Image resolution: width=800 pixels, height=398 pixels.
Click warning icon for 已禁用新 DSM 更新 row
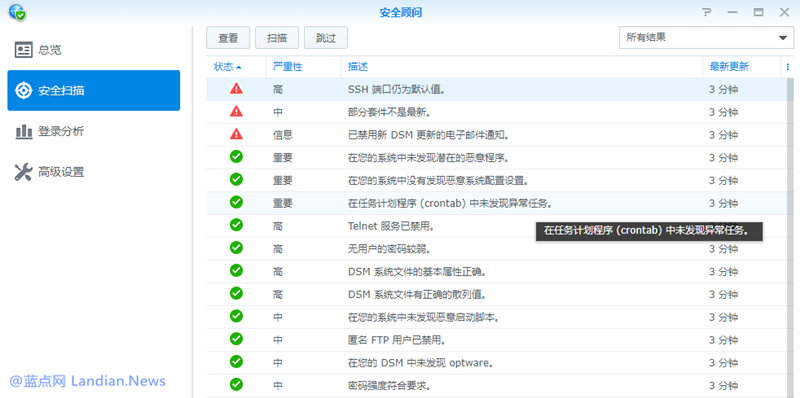coord(236,134)
